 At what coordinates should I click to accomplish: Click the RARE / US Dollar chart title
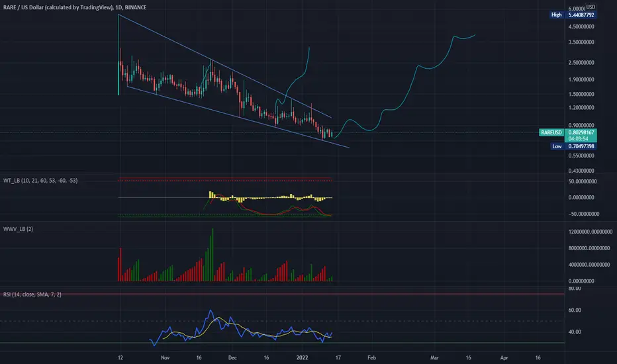[x=75, y=7]
